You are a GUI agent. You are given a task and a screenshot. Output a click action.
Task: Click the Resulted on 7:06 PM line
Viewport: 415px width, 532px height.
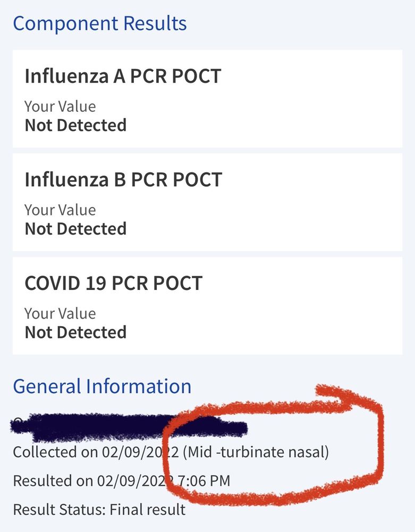(122, 481)
